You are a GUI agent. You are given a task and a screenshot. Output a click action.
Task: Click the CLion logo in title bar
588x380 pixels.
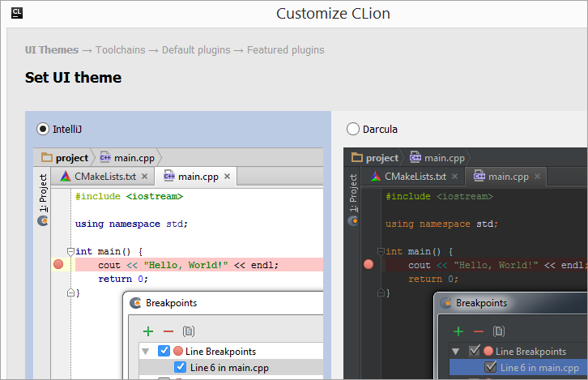[x=17, y=13]
